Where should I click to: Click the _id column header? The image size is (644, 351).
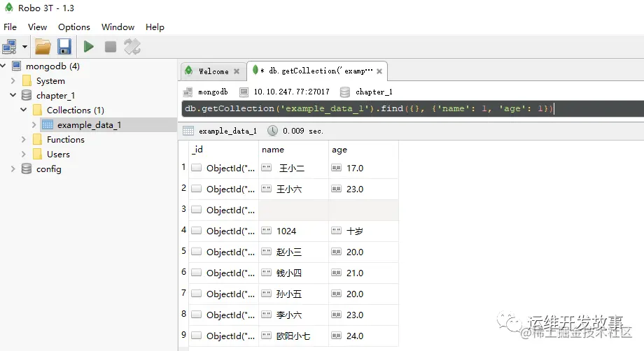point(223,149)
